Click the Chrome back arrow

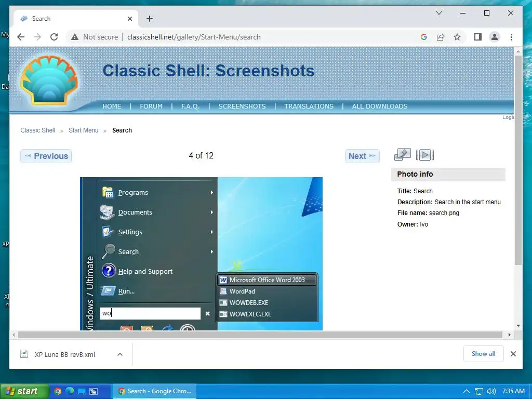click(21, 37)
